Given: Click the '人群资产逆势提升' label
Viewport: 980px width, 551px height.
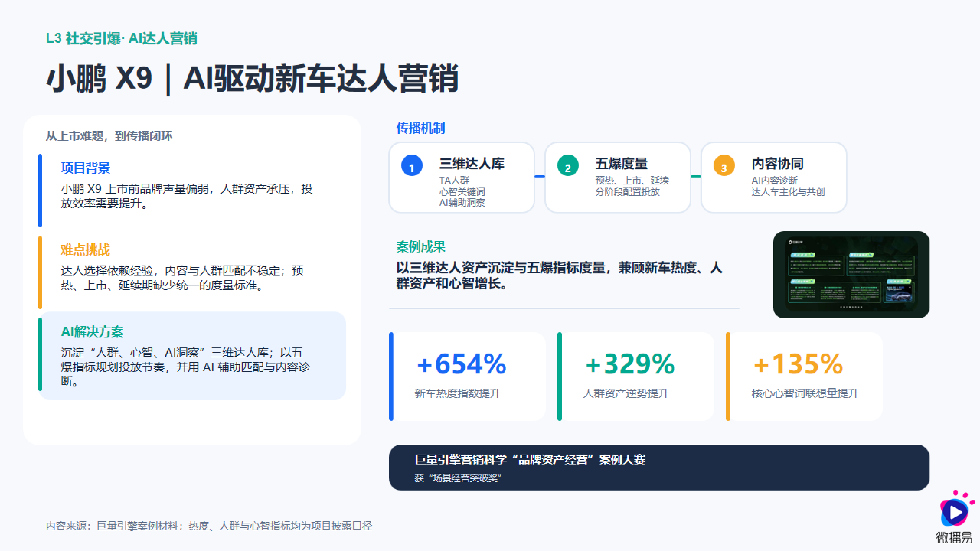Looking at the screenshot, I should pyautogui.click(x=626, y=393).
